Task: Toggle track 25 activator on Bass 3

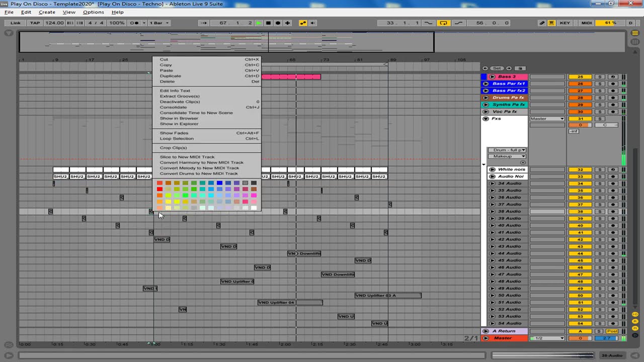Action: click(580, 77)
